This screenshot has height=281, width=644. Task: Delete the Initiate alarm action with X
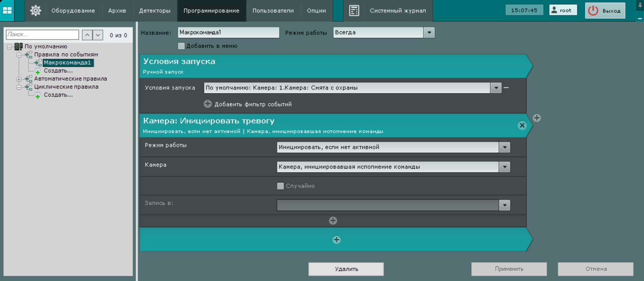pyautogui.click(x=522, y=125)
